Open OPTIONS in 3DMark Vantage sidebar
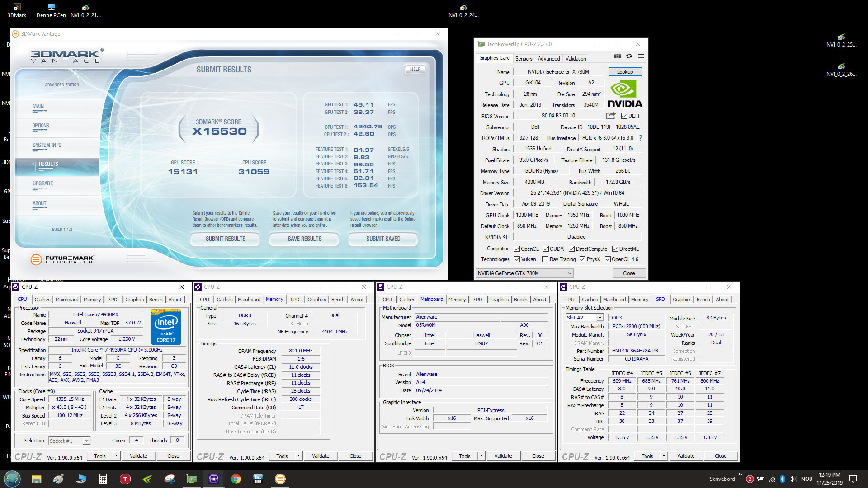 point(41,126)
